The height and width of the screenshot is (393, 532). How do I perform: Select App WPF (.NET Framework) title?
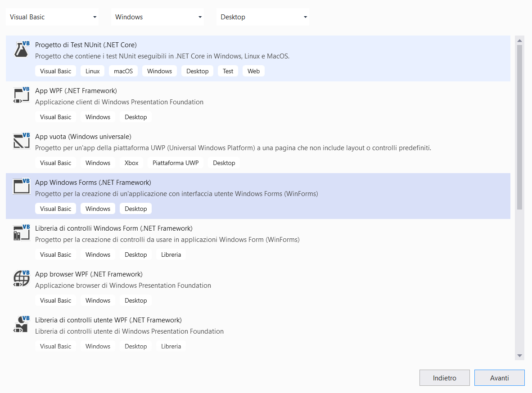pyautogui.click(x=76, y=90)
